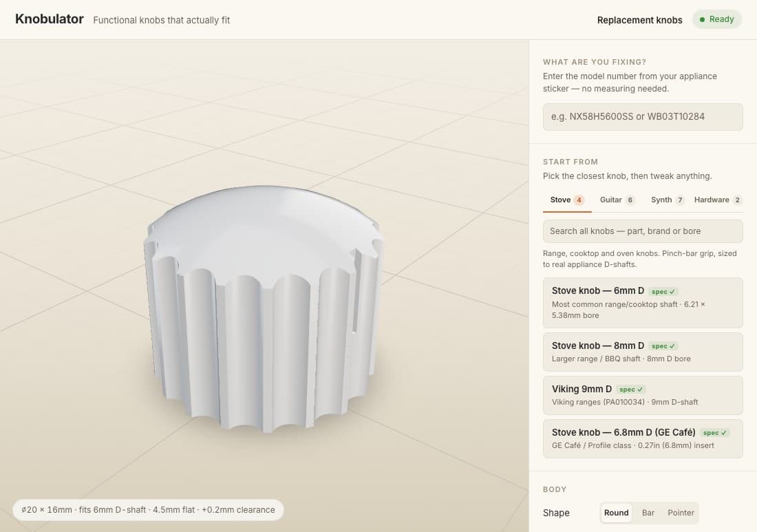Click the knob dimensions summary pill
This screenshot has width=757, height=532.
pyautogui.click(x=148, y=510)
